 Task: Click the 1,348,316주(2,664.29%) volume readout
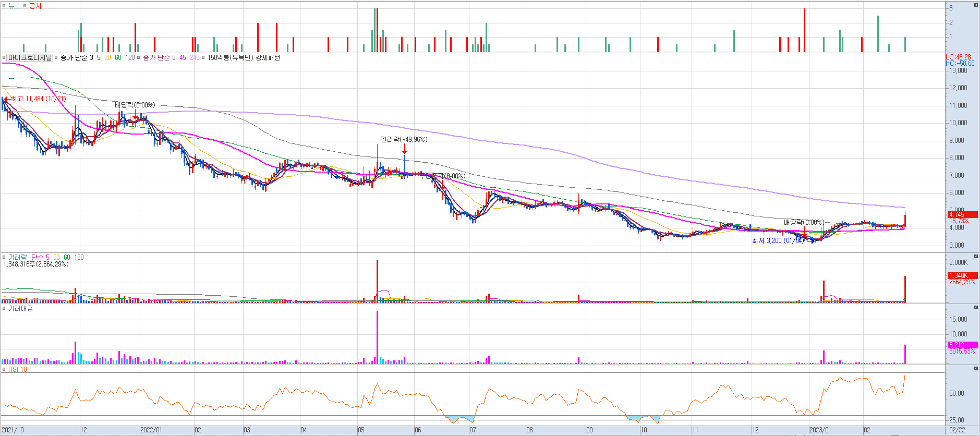point(36,264)
